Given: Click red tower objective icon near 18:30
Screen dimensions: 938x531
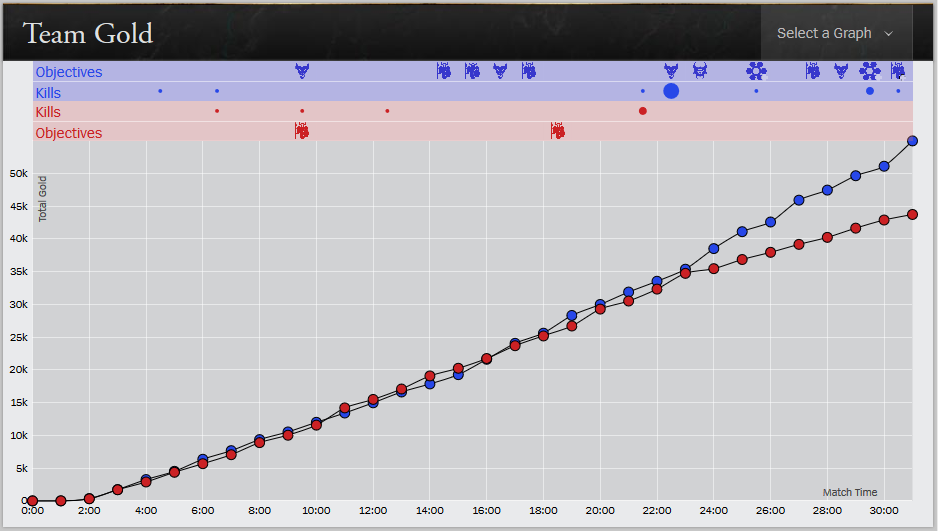Looking at the screenshot, I should tap(558, 131).
